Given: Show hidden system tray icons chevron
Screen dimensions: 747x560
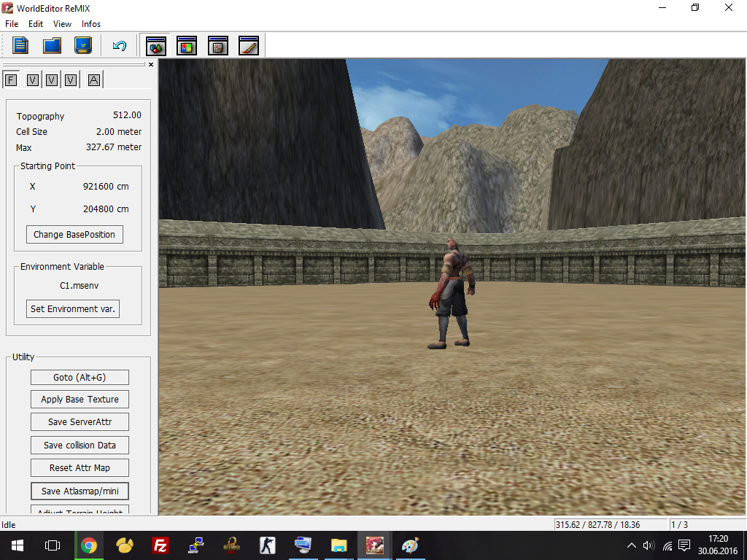Looking at the screenshot, I should click(632, 545).
